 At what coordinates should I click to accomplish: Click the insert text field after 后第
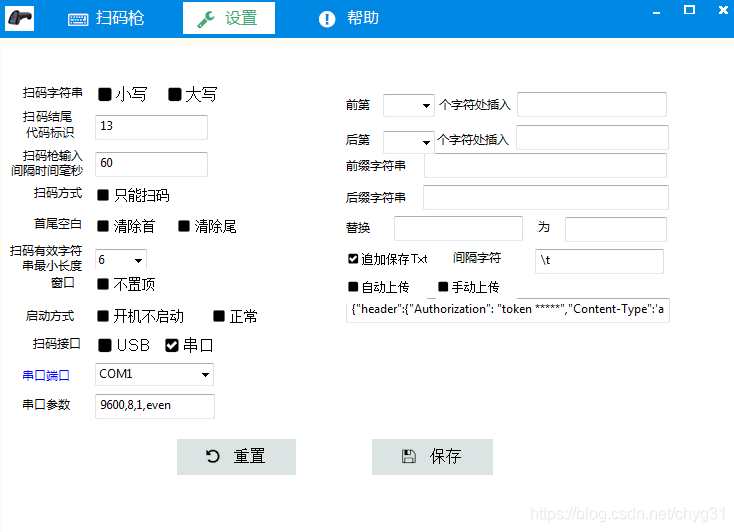click(x=592, y=138)
